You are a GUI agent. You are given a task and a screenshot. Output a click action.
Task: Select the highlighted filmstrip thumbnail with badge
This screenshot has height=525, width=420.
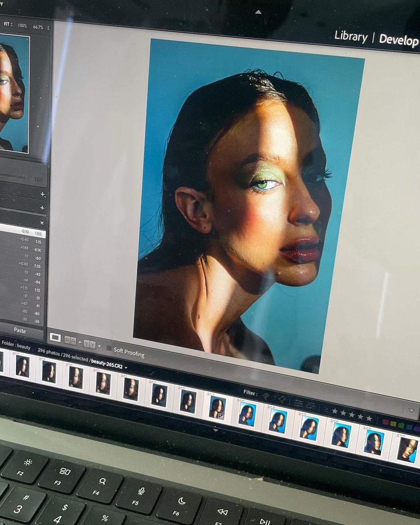coord(217,407)
